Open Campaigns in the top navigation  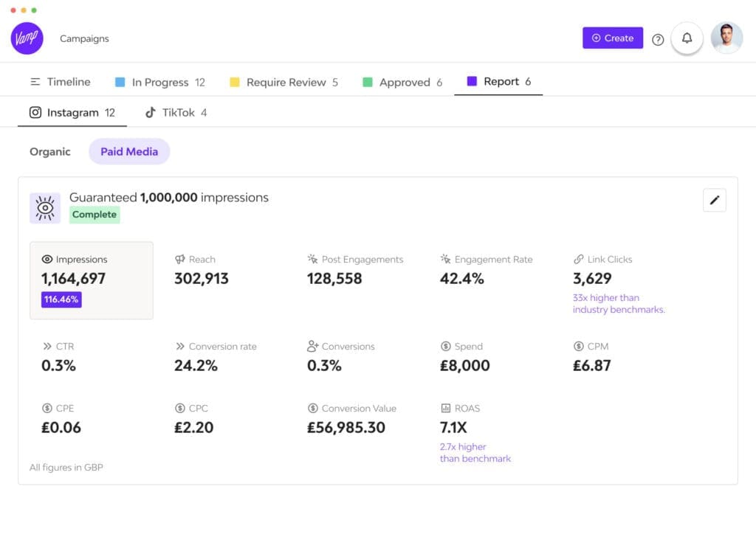coord(84,38)
